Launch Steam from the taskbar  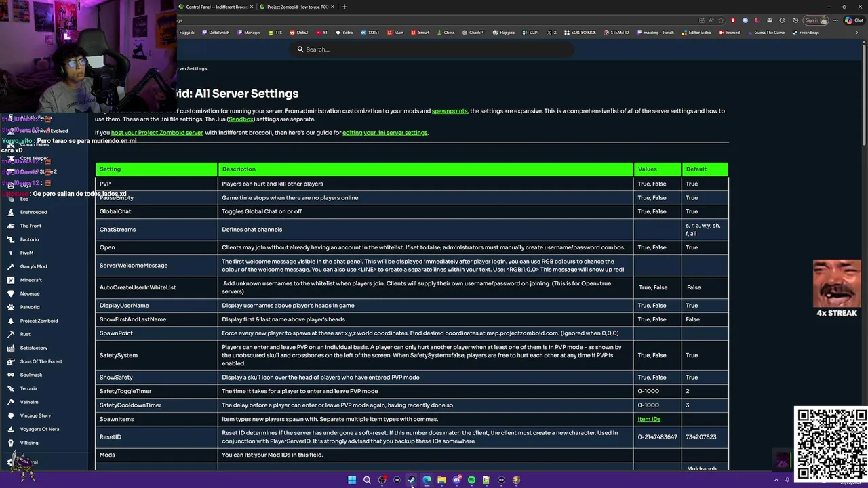tap(412, 480)
